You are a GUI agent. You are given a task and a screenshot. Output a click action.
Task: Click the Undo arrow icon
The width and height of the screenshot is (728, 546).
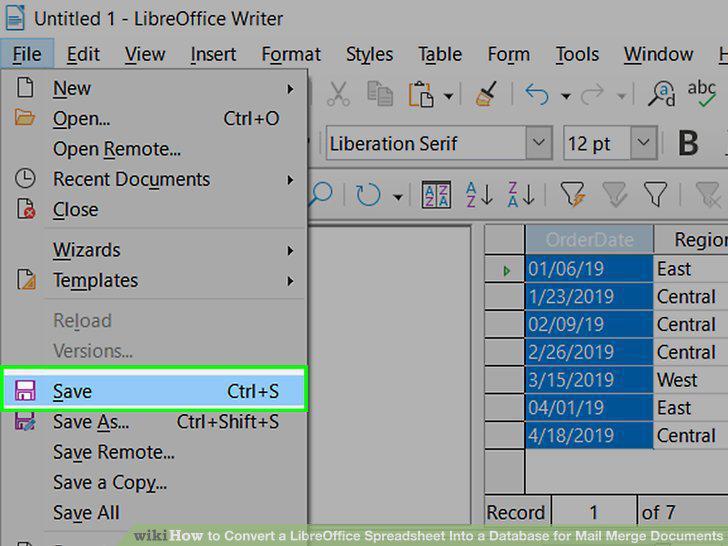(537, 95)
